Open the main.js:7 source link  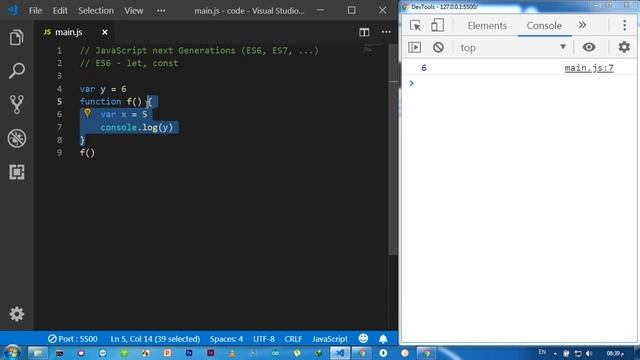click(x=589, y=68)
